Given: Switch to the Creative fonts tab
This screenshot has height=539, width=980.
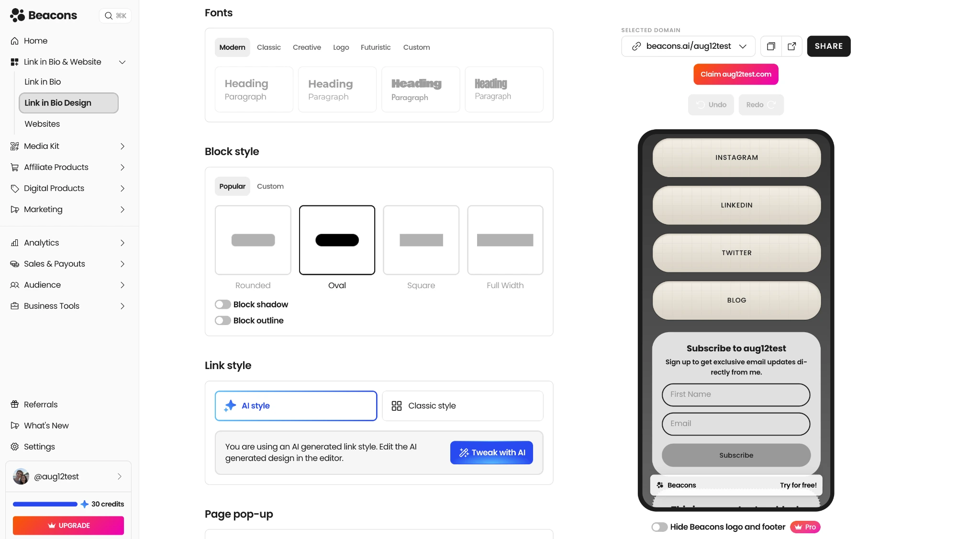Looking at the screenshot, I should [x=307, y=47].
